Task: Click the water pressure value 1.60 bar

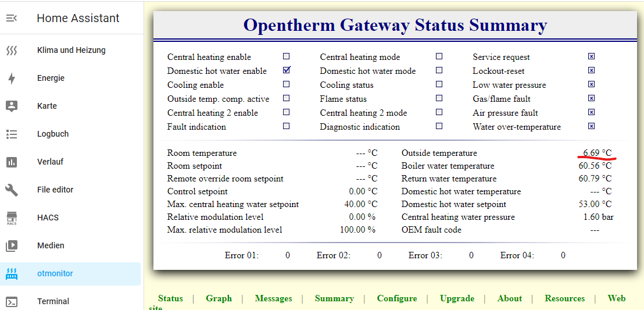Action: 599,217
